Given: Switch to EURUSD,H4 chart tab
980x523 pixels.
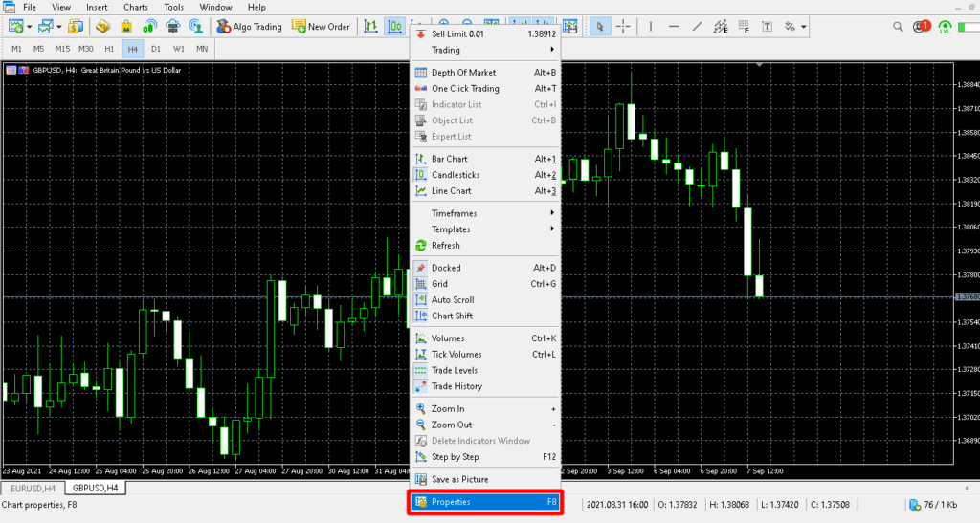Looking at the screenshot, I should pos(33,488).
